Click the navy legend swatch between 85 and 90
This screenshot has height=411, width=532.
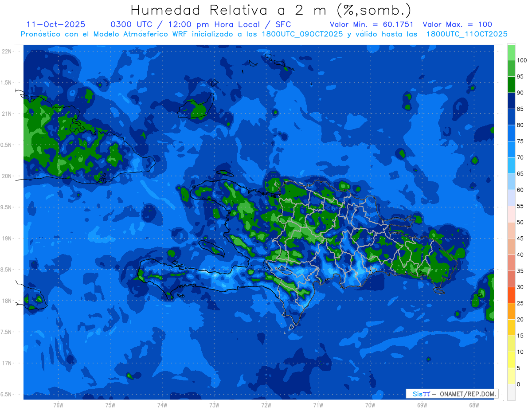pos(511,101)
